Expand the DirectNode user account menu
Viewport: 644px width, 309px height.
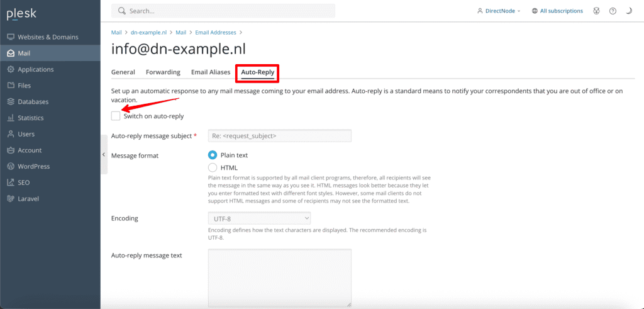point(499,11)
